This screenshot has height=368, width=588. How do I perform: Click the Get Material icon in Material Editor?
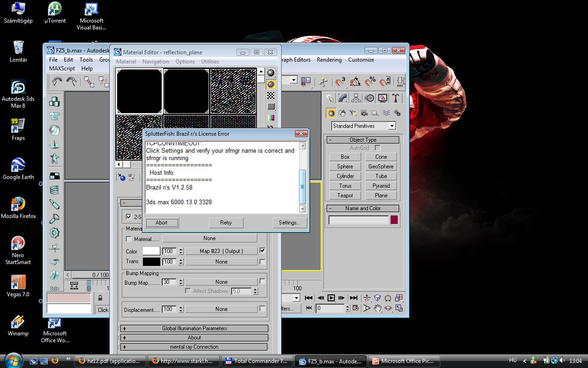click(122, 177)
